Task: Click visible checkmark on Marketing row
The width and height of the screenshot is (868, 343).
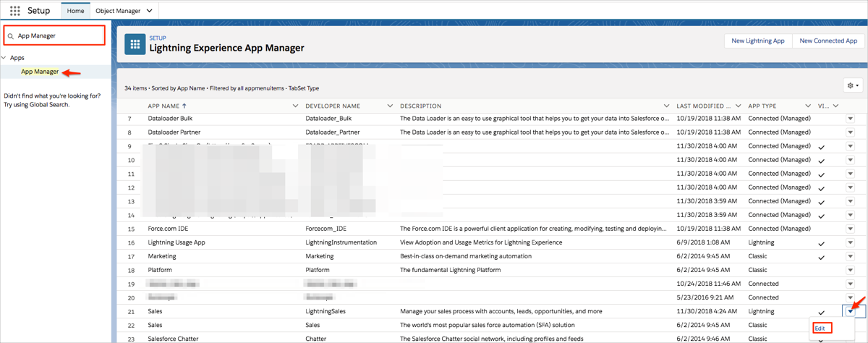Action: (x=821, y=257)
